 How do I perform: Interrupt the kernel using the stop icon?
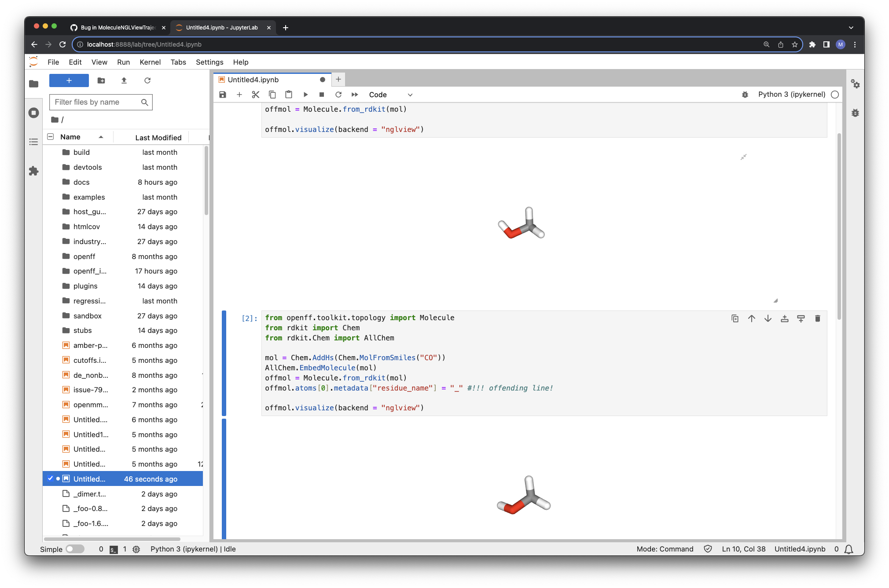click(x=322, y=95)
